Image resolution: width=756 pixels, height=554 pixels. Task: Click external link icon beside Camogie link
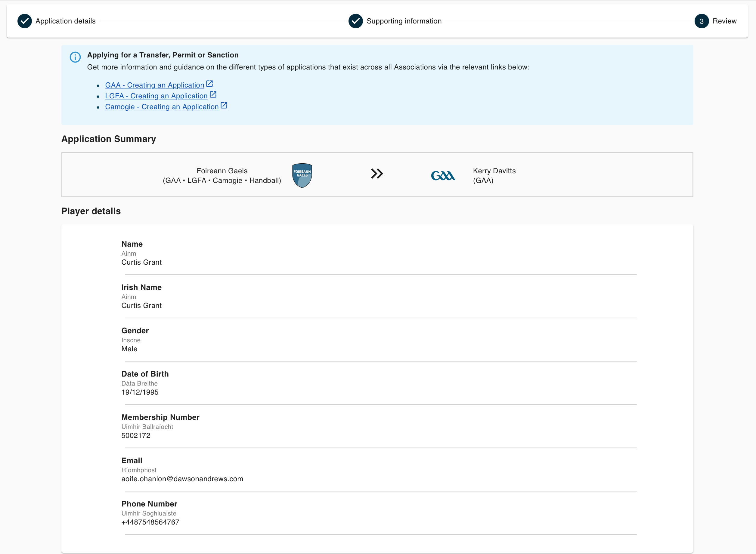[x=224, y=105]
